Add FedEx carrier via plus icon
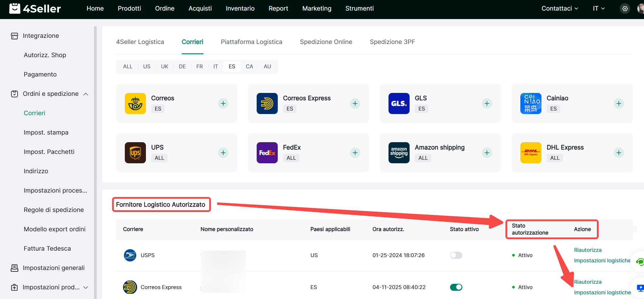Image resolution: width=644 pixels, height=299 pixels. pos(355,153)
